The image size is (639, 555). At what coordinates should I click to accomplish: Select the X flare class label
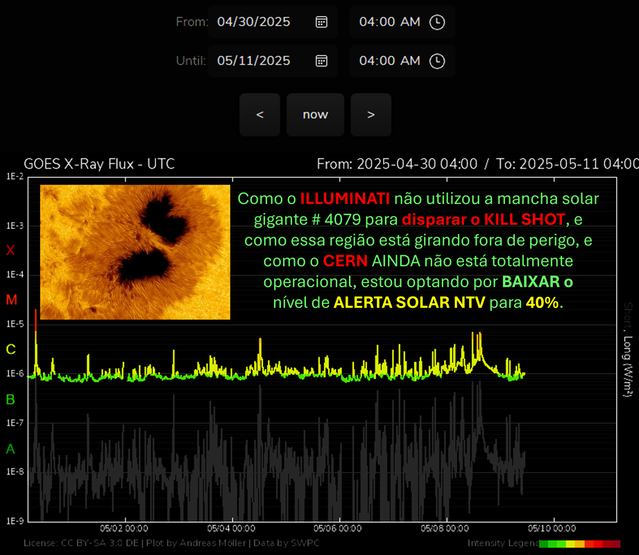pyautogui.click(x=11, y=250)
